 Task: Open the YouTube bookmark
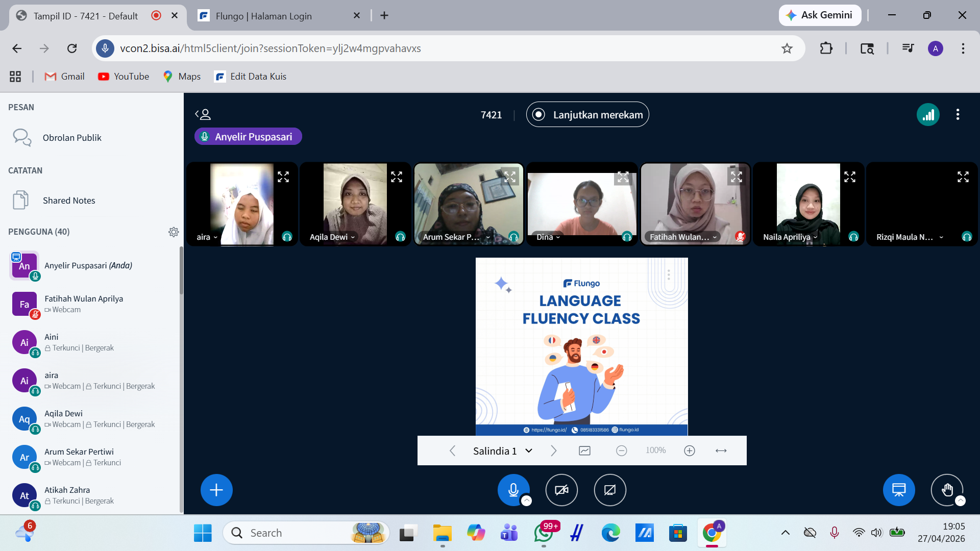pyautogui.click(x=124, y=77)
